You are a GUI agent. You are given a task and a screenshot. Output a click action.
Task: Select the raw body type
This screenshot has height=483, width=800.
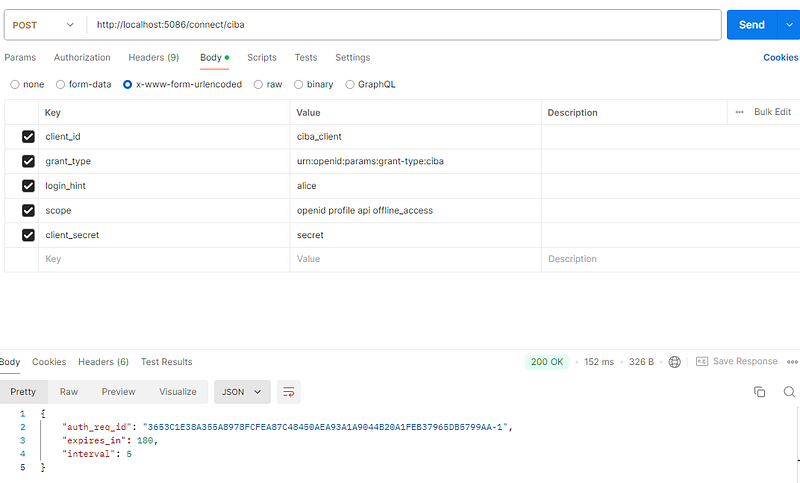(258, 85)
